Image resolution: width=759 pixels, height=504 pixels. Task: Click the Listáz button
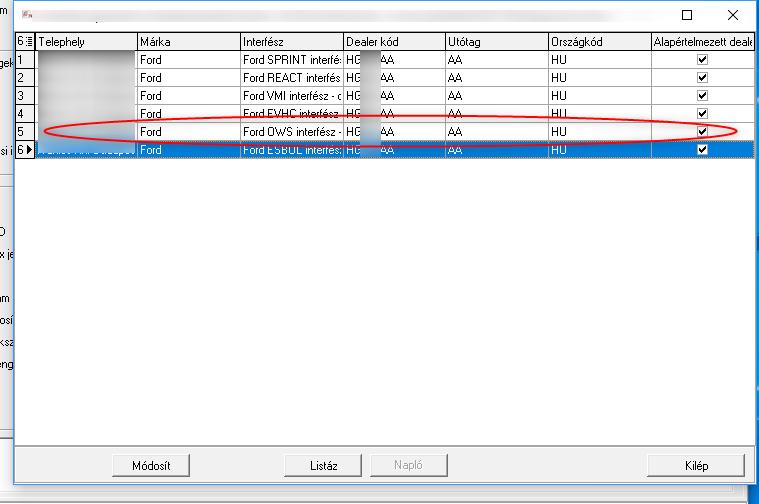[323, 465]
